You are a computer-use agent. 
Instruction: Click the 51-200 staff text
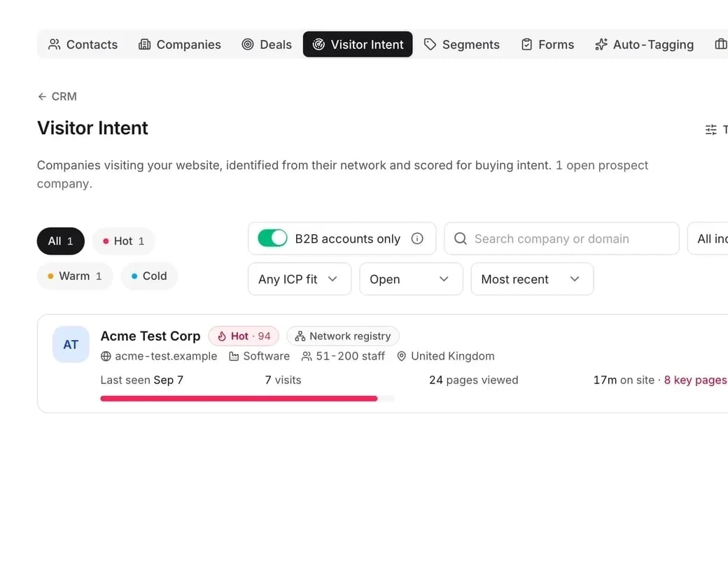[x=351, y=356]
